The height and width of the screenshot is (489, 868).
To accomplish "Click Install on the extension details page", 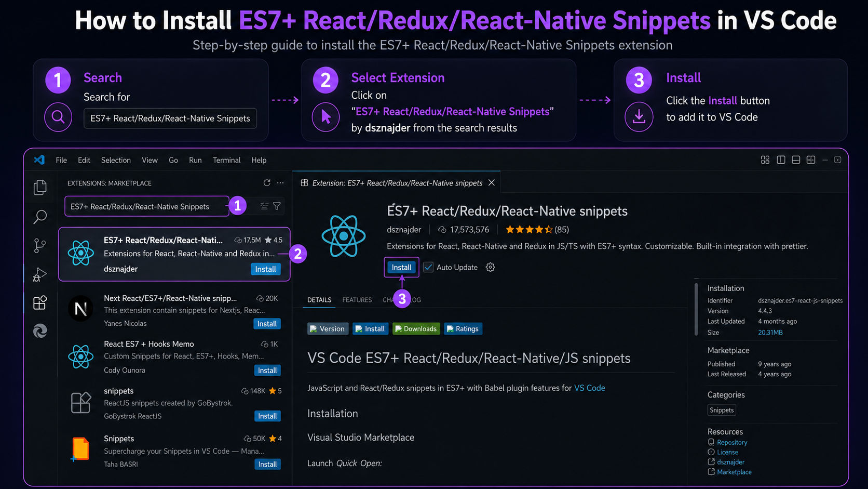I will click(x=401, y=267).
